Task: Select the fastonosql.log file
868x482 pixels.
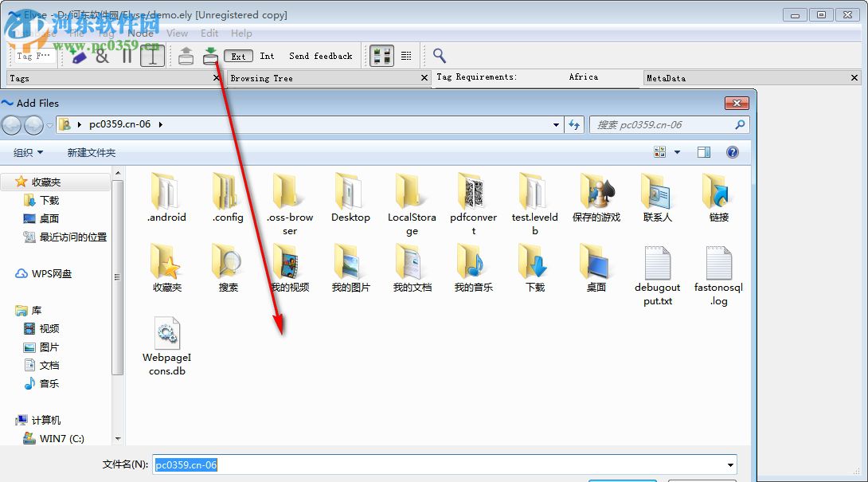Action: (x=718, y=276)
